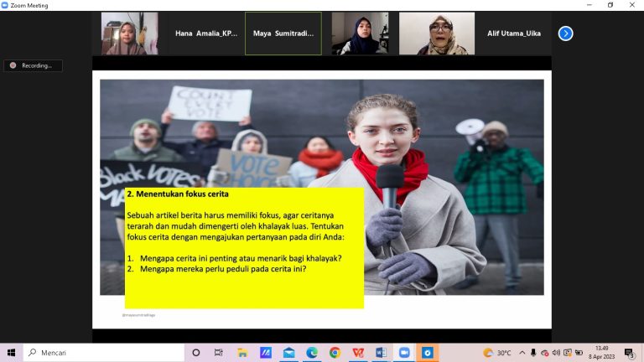Open the Windows Start menu
Screen dimensions: 644x362
(11, 353)
